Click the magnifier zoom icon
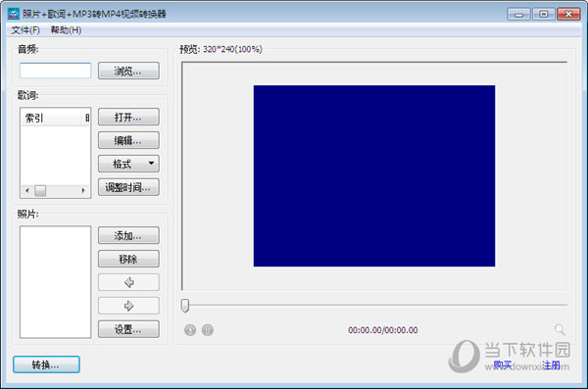The image size is (588, 389). click(560, 330)
